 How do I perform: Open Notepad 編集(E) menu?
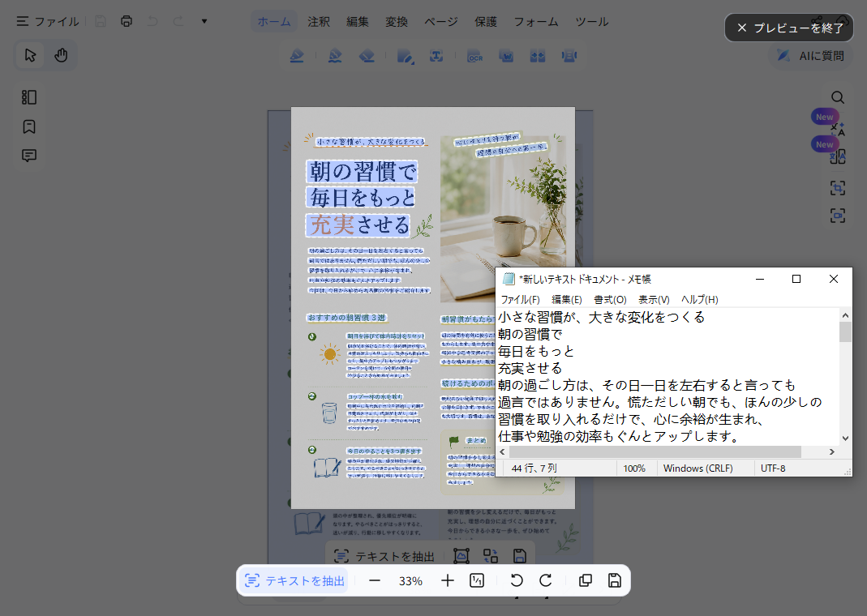(x=567, y=299)
